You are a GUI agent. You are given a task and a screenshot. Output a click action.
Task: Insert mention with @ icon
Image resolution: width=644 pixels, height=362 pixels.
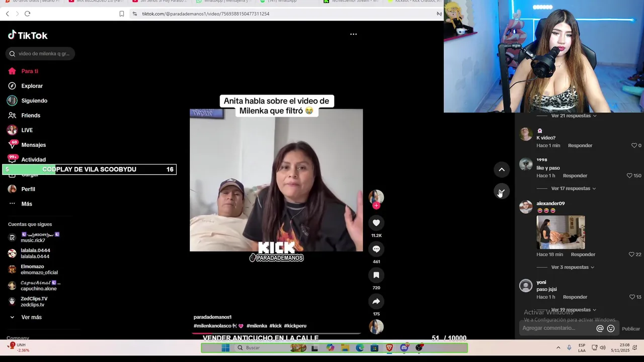(x=600, y=328)
